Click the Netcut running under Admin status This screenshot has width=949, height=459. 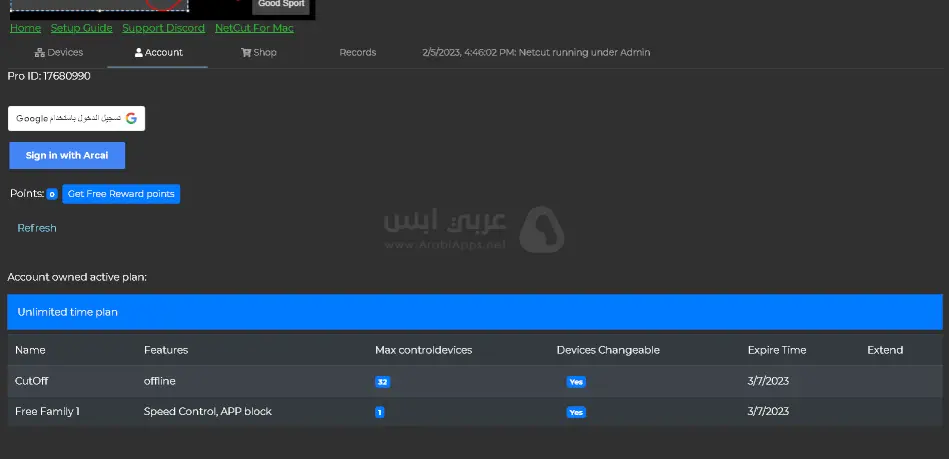pos(536,53)
